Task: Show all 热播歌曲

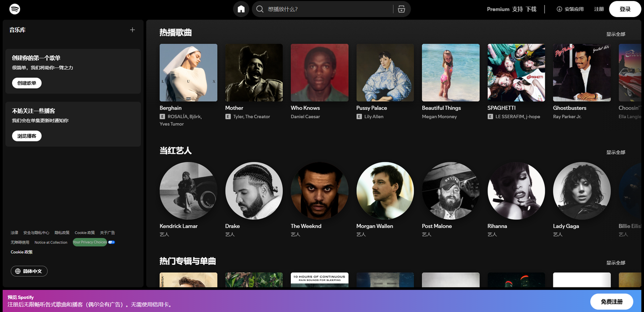Action: (x=616, y=34)
